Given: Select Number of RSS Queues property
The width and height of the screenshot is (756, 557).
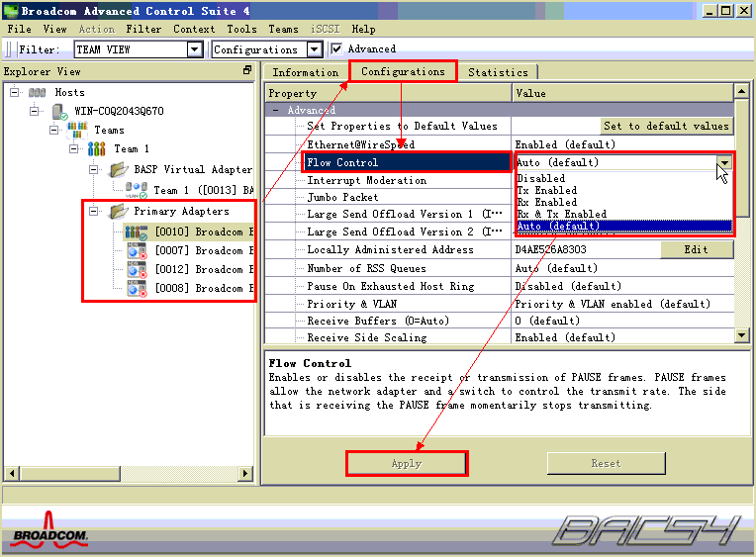Looking at the screenshot, I should coord(366,269).
